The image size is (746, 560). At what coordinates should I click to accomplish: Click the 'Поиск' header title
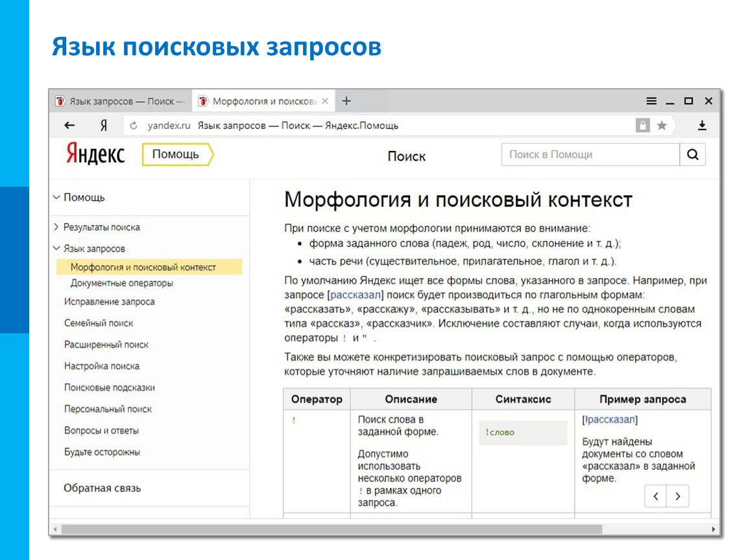406,156
